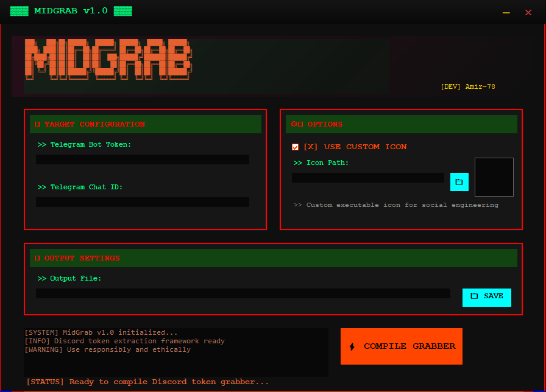Close the MIDGRAB window
Screen dimensions: 546x392
528,13
